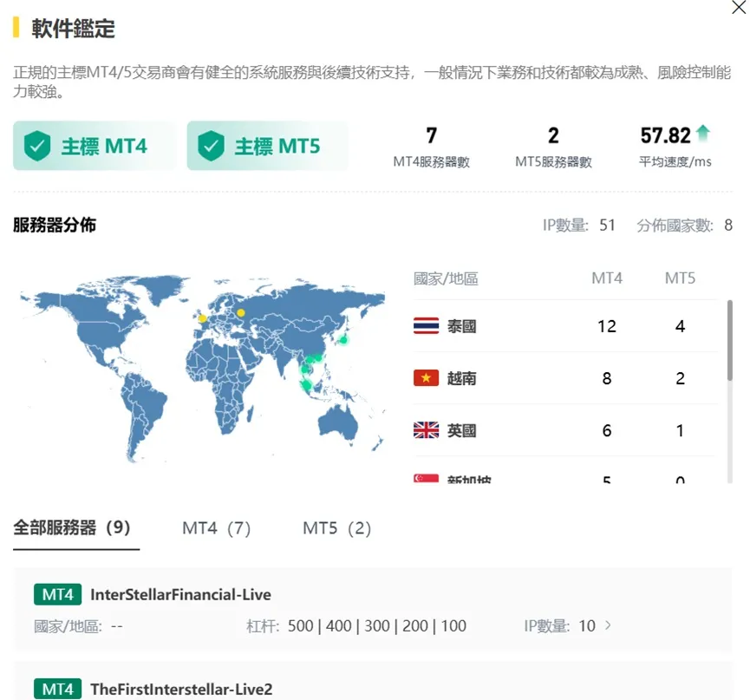Click the green up arrow beside 57.82
750x700 pixels.
[703, 134]
